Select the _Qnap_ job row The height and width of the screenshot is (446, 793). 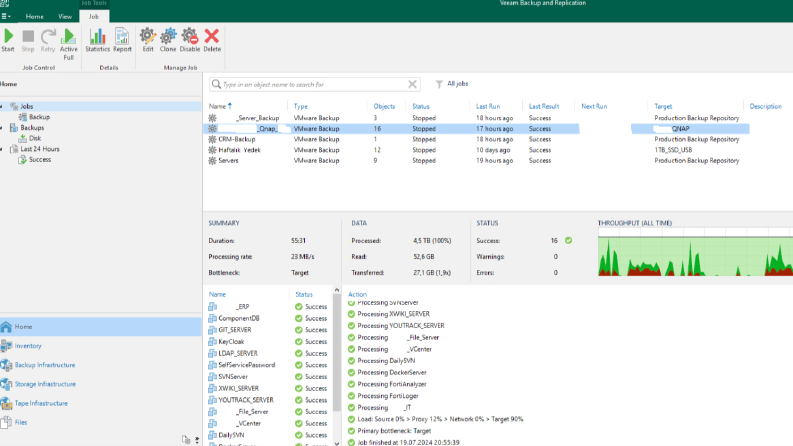tap(475, 128)
